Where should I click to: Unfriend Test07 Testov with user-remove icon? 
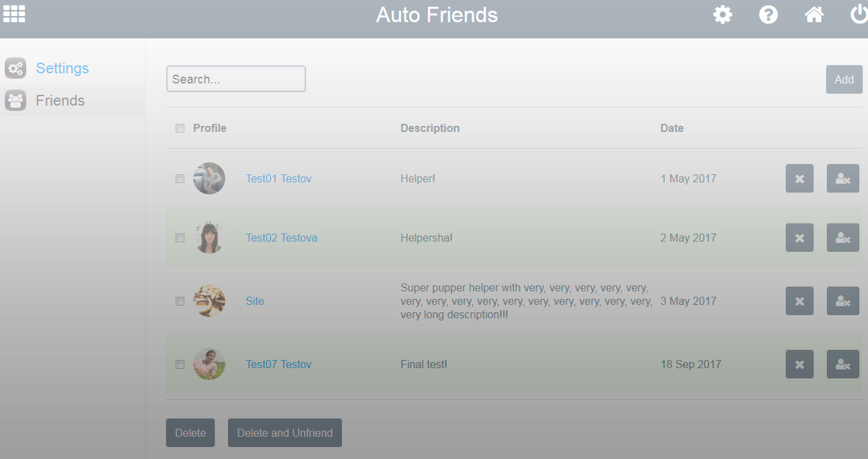click(x=842, y=365)
